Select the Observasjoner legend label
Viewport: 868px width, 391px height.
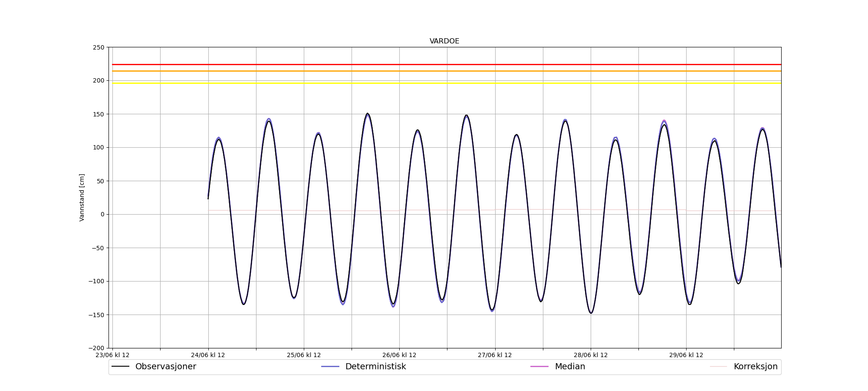(x=166, y=367)
